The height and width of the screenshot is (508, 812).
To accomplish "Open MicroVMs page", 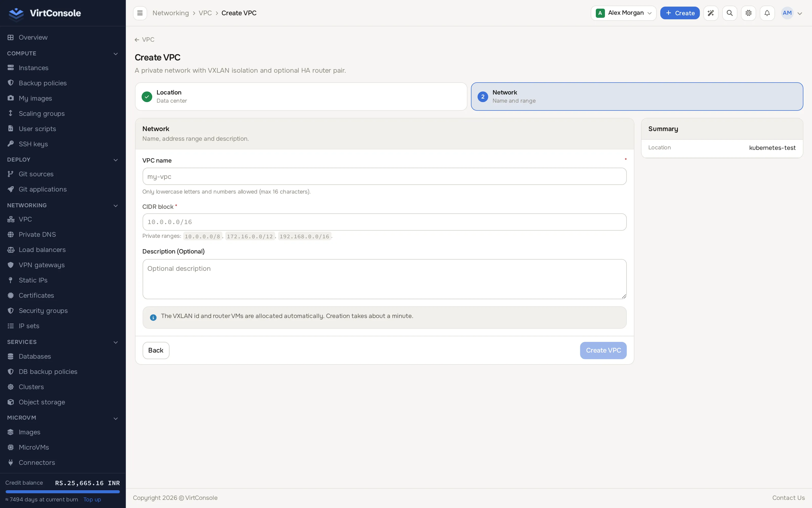I will pyautogui.click(x=63, y=447).
